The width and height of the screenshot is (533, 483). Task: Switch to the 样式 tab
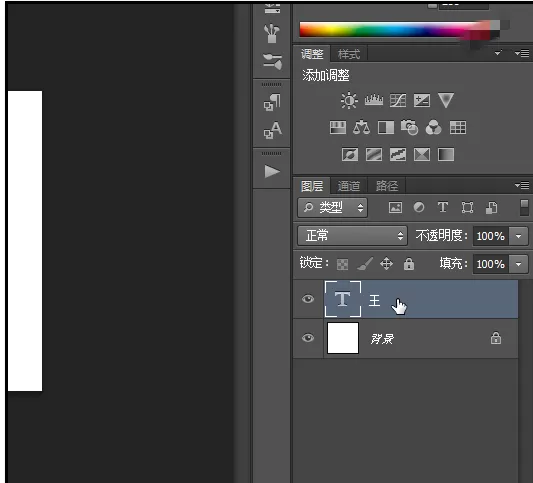click(x=349, y=54)
